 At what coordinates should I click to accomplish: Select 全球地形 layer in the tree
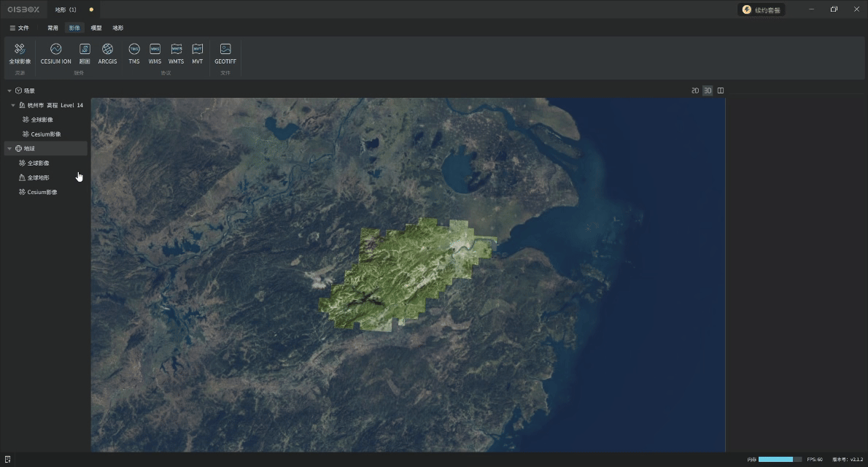pos(38,178)
